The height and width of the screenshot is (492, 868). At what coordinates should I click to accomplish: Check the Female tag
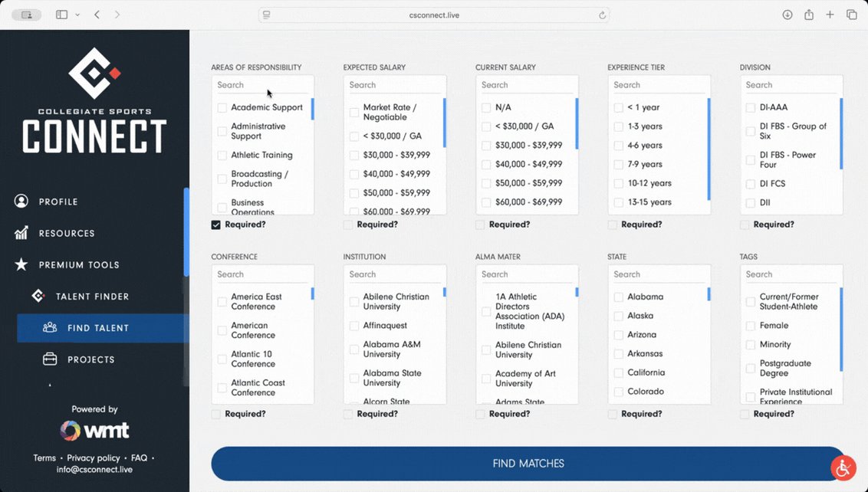coord(751,326)
